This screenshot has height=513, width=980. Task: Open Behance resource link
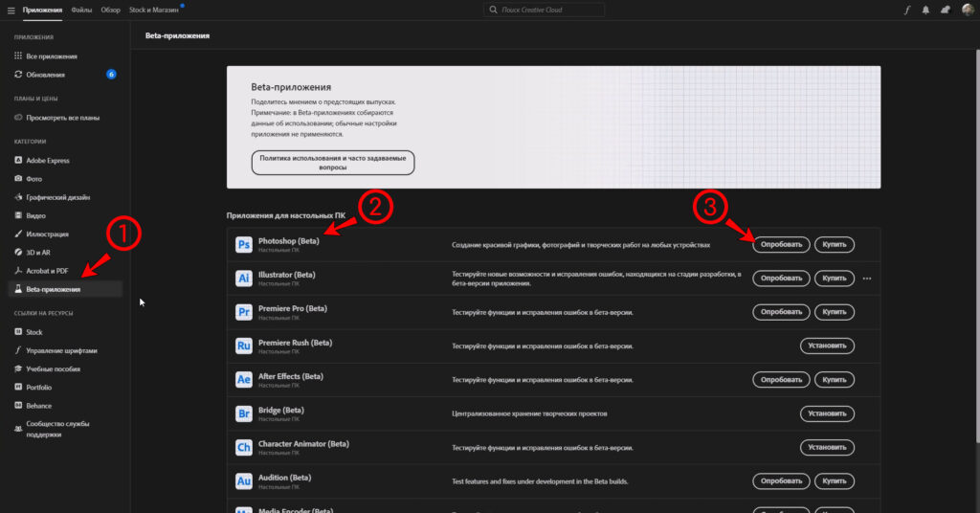[65, 406]
